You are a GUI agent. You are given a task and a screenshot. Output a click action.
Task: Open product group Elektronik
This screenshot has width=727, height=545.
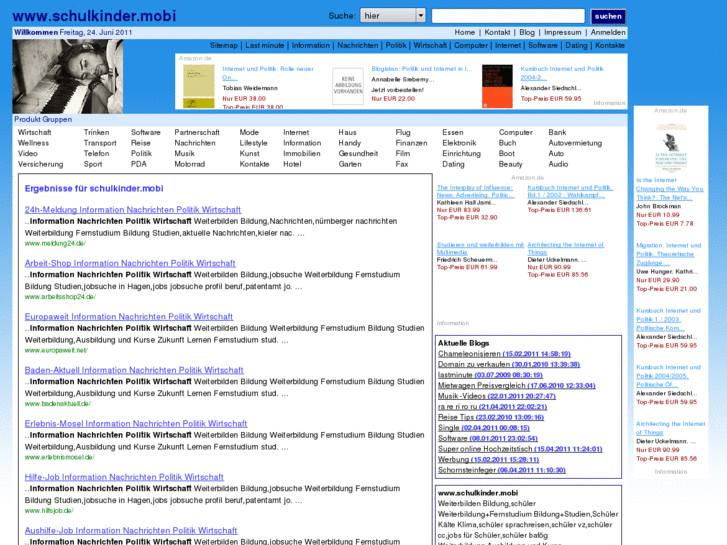(x=459, y=143)
